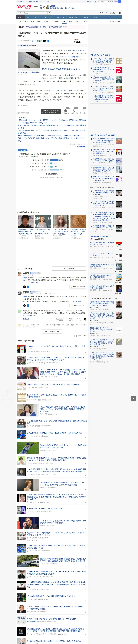Open the マイページ link
The width and height of the screenshot is (138, 644).
click(x=103, y=13)
